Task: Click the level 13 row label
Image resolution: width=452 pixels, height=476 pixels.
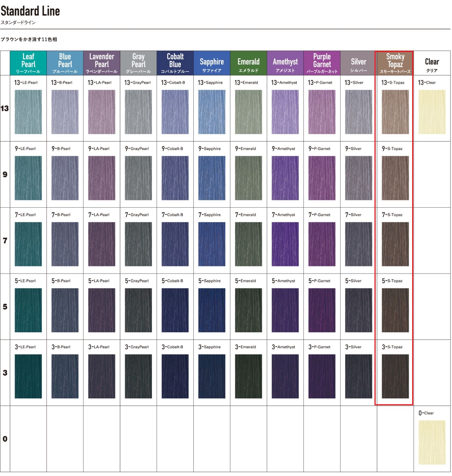Action: [x=5, y=108]
